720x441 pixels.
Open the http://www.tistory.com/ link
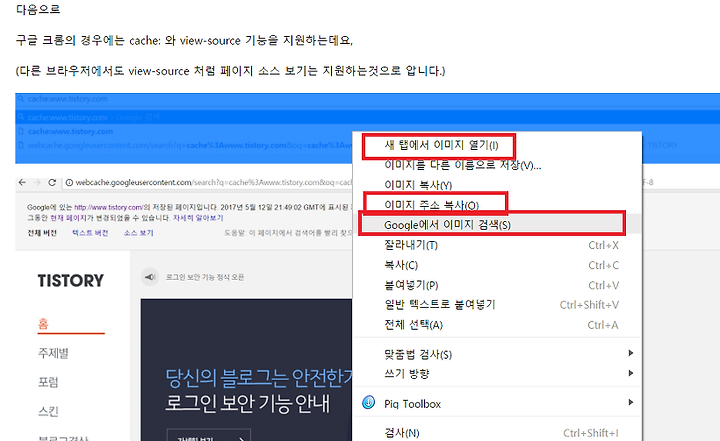(x=108, y=207)
